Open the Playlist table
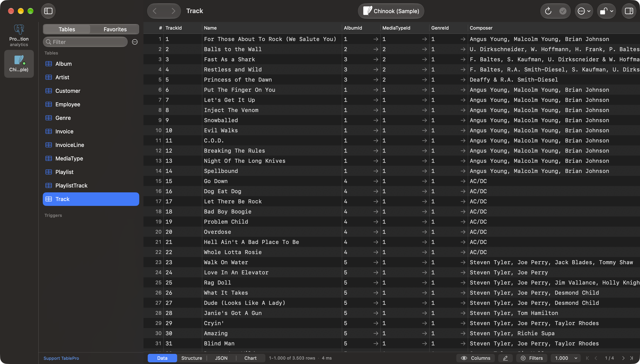640x364 pixels. point(91,172)
